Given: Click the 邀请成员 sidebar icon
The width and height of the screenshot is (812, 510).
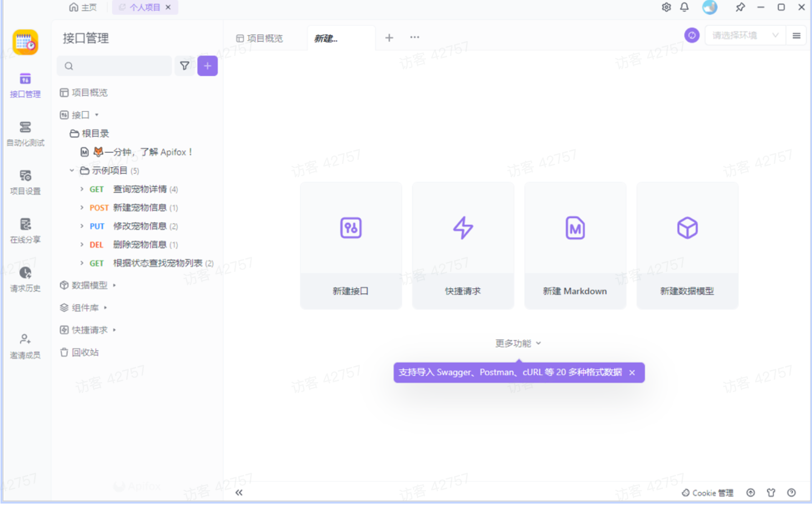Looking at the screenshot, I should point(25,345).
